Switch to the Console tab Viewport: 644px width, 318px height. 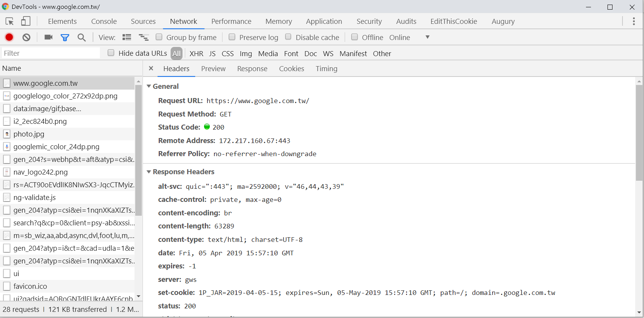(104, 21)
